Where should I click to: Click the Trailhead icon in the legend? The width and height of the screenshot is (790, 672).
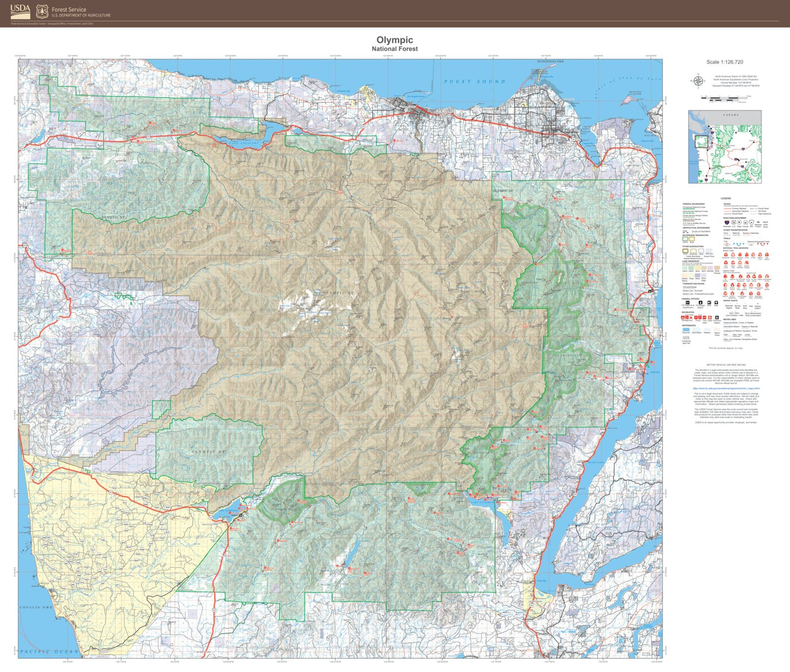pos(704,318)
